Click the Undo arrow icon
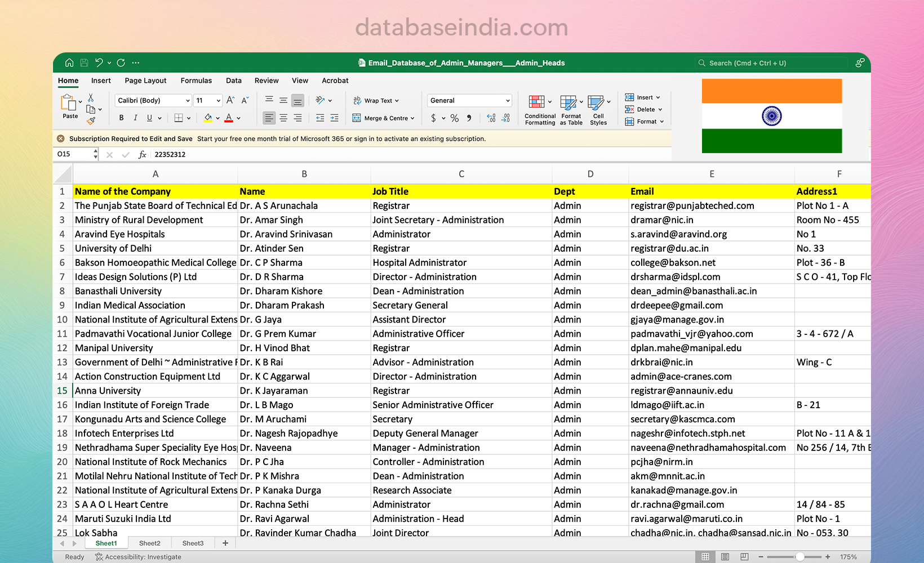The image size is (924, 563). pyautogui.click(x=99, y=62)
